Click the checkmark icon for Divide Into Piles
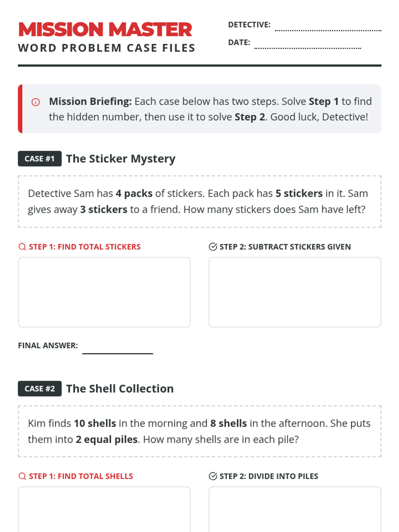Viewport: 399px width, 532px height. [213, 476]
